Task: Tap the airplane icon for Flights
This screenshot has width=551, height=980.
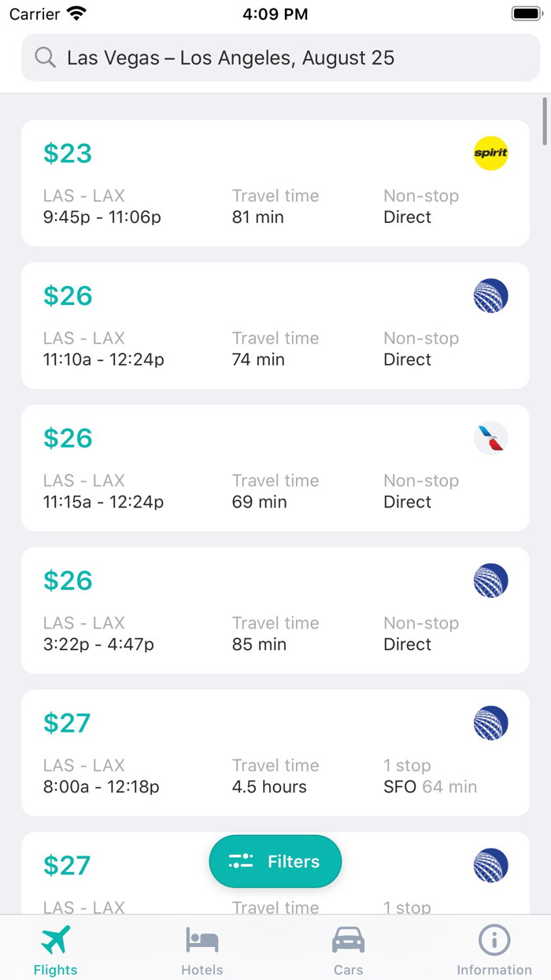Action: (x=54, y=939)
